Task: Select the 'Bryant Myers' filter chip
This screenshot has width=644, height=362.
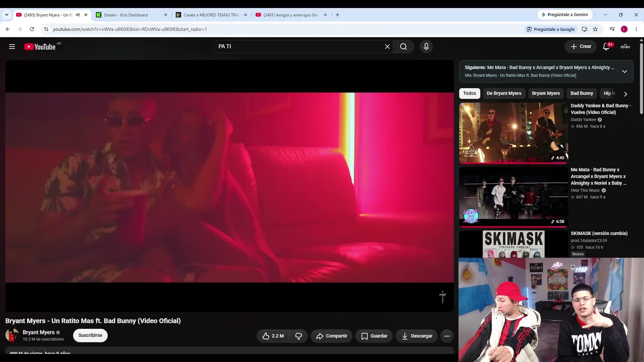Action: pos(546,94)
